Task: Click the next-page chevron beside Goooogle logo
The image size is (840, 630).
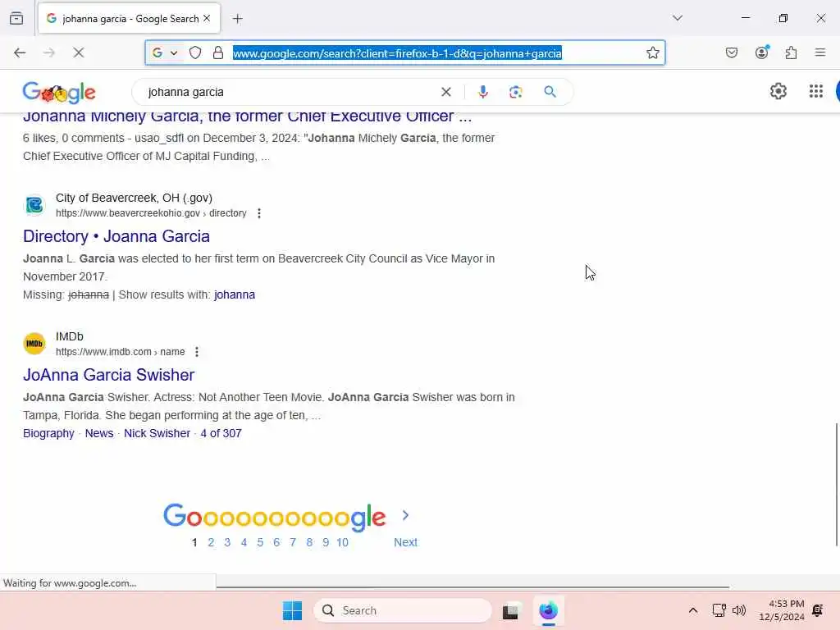Action: [405, 516]
